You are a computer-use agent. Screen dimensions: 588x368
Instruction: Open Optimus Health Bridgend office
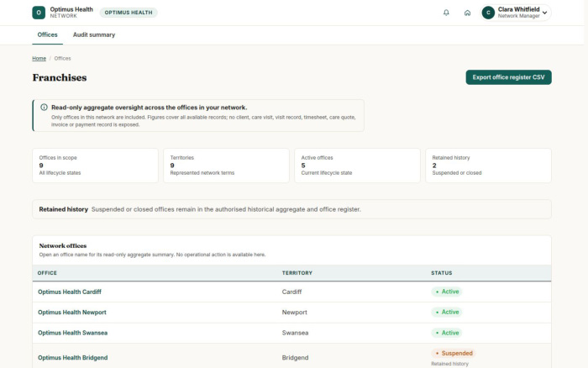(72, 357)
